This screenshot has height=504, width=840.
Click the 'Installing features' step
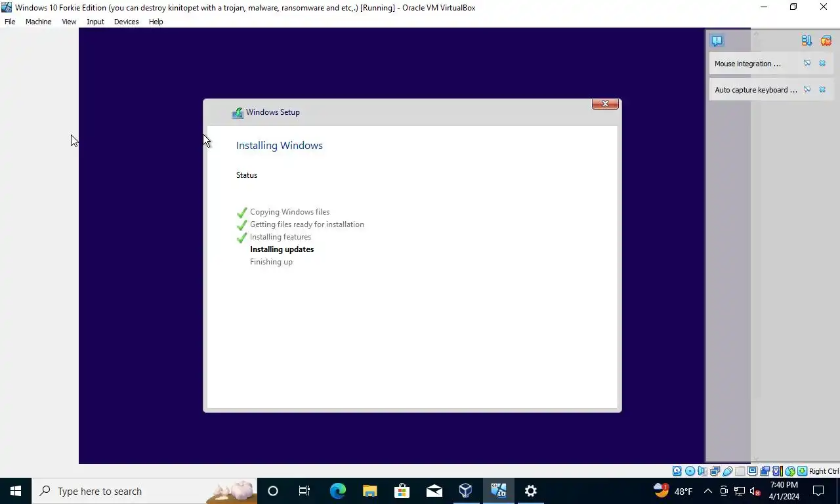point(281,237)
